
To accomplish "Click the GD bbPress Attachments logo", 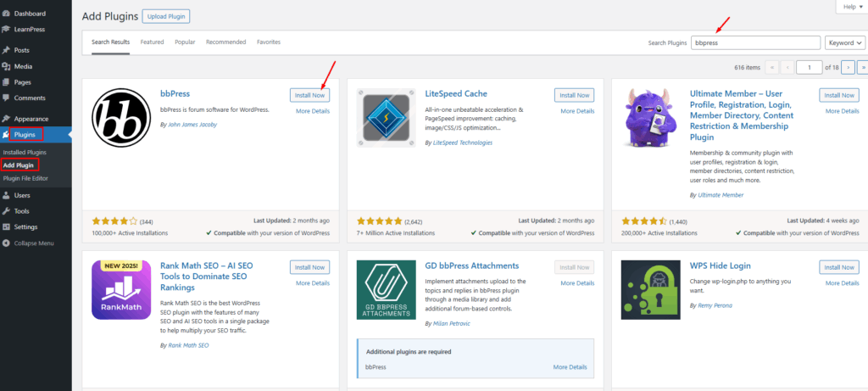I will click(387, 290).
